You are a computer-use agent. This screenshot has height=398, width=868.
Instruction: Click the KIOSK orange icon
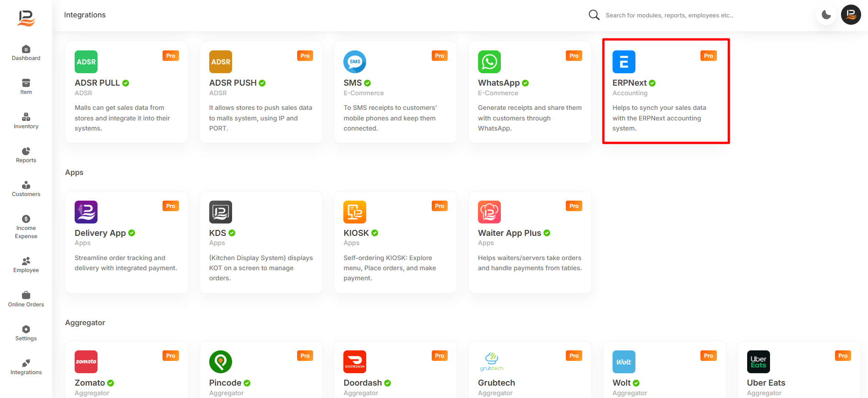point(355,212)
